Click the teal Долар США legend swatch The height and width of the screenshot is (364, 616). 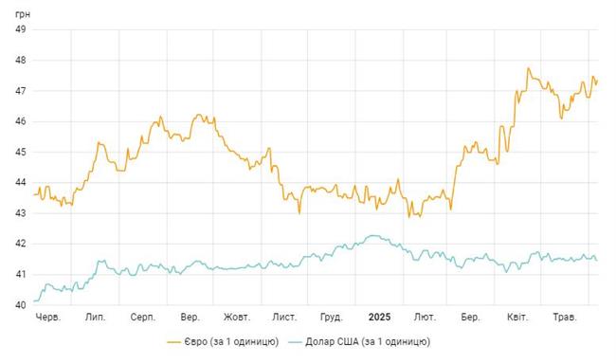295,342
